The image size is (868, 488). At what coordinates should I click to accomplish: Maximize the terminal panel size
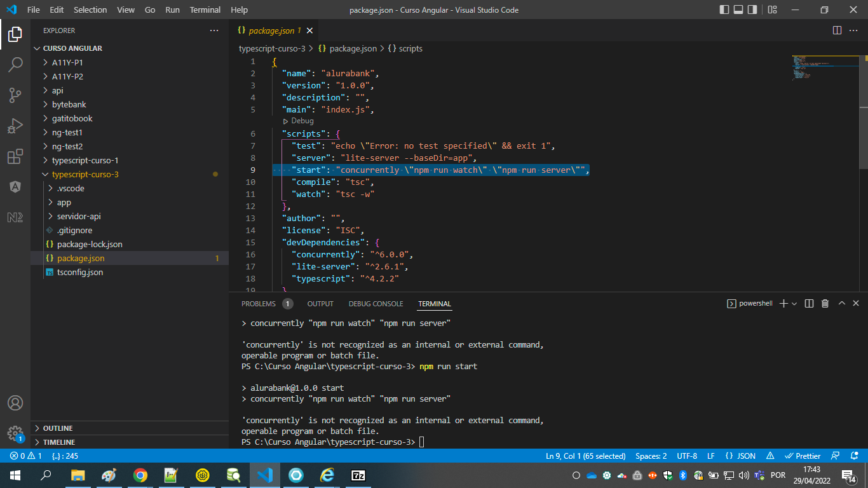(x=841, y=304)
